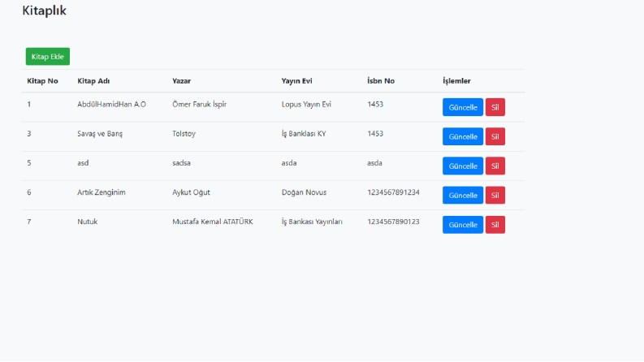
Task: Click the Kitaplık page heading
Action: click(44, 11)
